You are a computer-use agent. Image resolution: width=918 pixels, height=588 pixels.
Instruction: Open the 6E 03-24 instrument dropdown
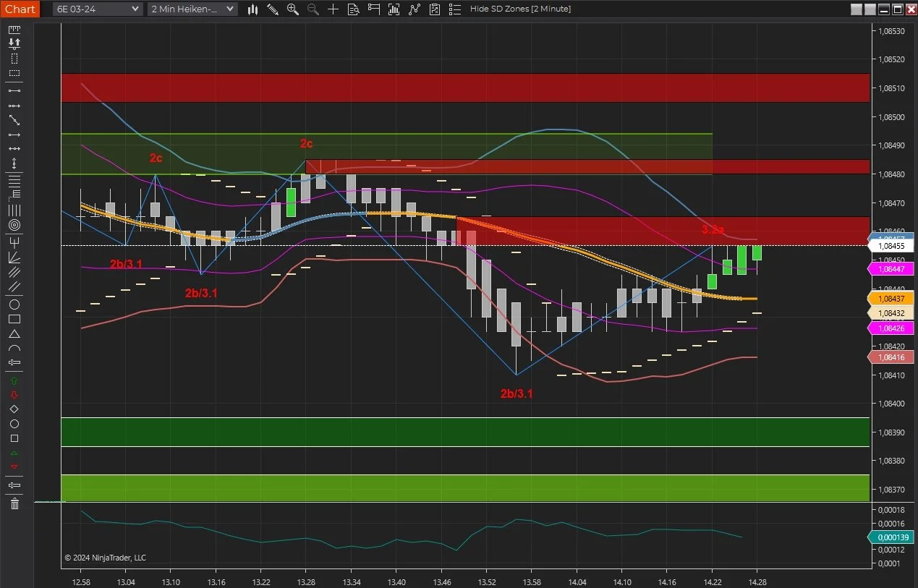click(x=98, y=9)
